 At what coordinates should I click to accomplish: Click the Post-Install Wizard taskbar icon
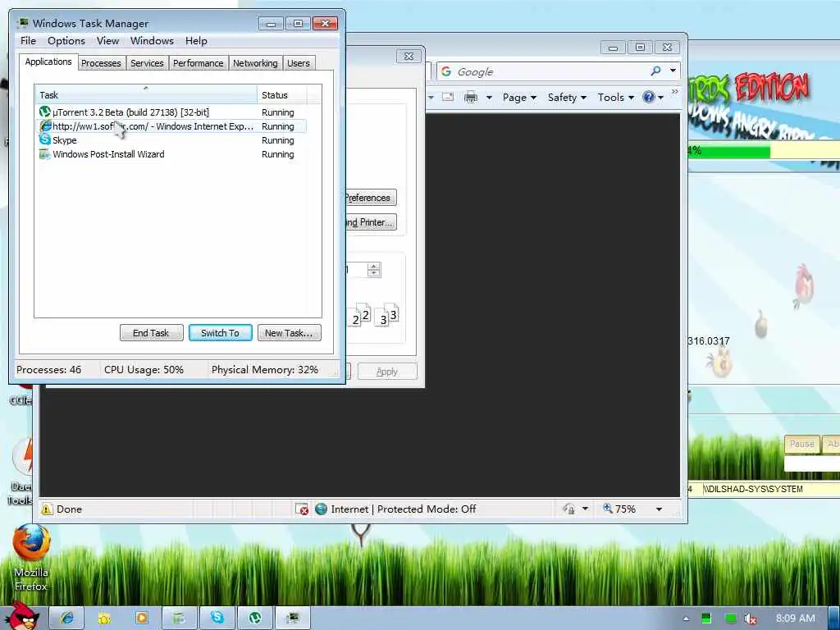[x=179, y=618]
